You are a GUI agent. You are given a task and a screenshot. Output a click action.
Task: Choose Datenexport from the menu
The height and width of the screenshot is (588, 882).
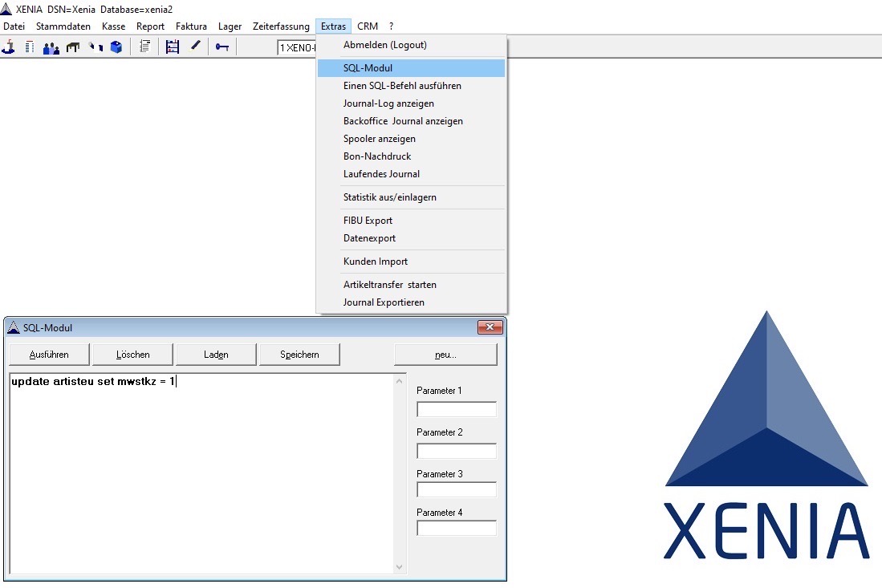[411, 238]
